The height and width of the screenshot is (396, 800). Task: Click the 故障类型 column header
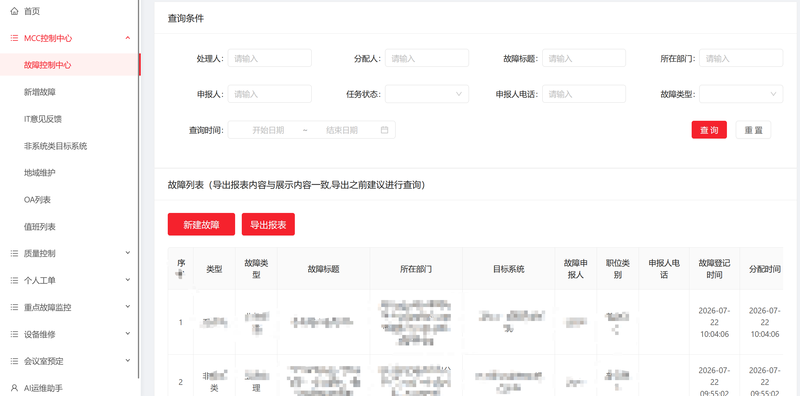[x=256, y=269]
